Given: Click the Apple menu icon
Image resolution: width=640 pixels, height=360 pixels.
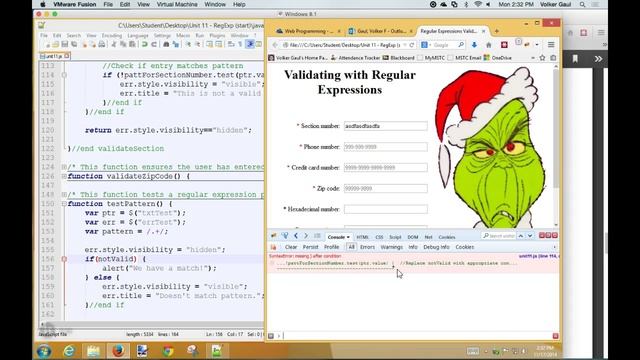Looking at the screenshot, I should pos(43,4).
